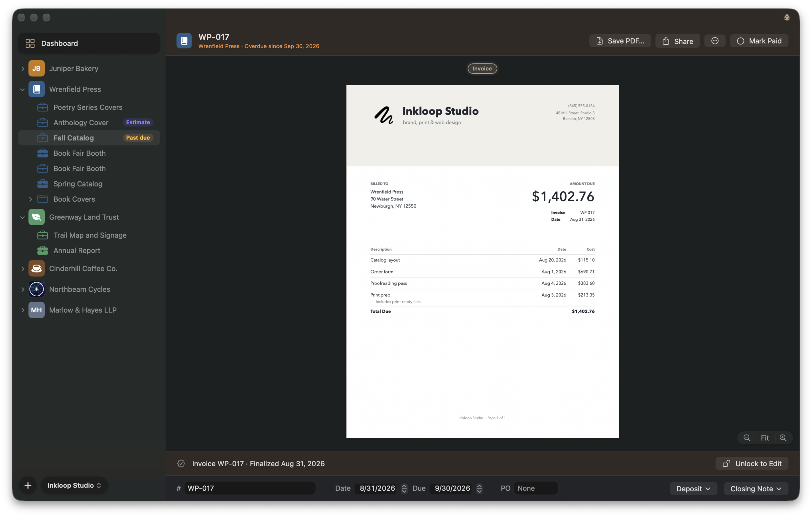Expand Marlow & Hayes LLP client

click(x=23, y=310)
